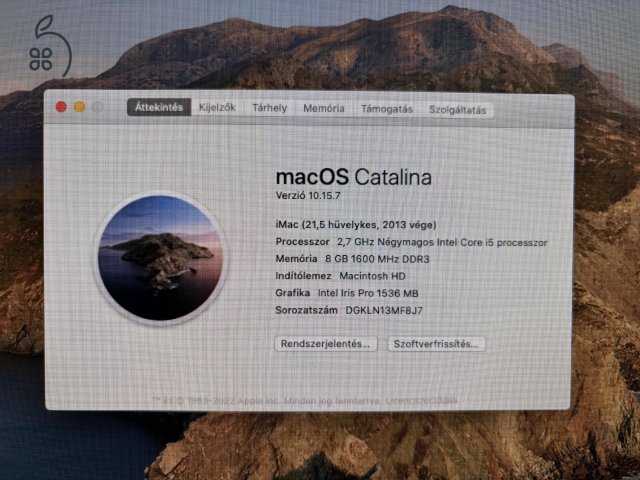Click the Szoftverfrissítés... button

436,344
